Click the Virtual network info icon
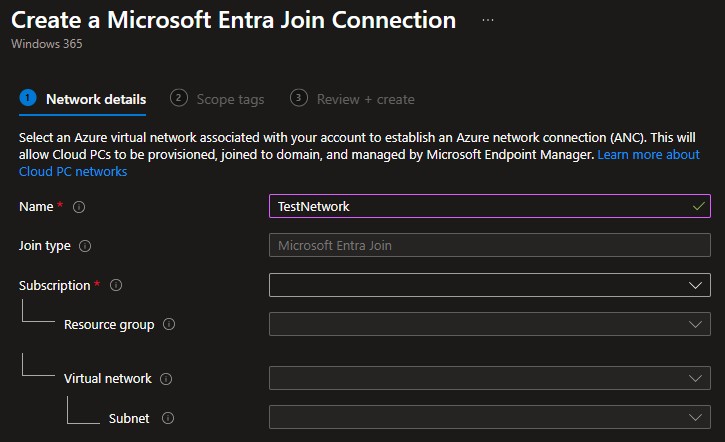Image resolution: width=725 pixels, height=442 pixels. [x=166, y=379]
